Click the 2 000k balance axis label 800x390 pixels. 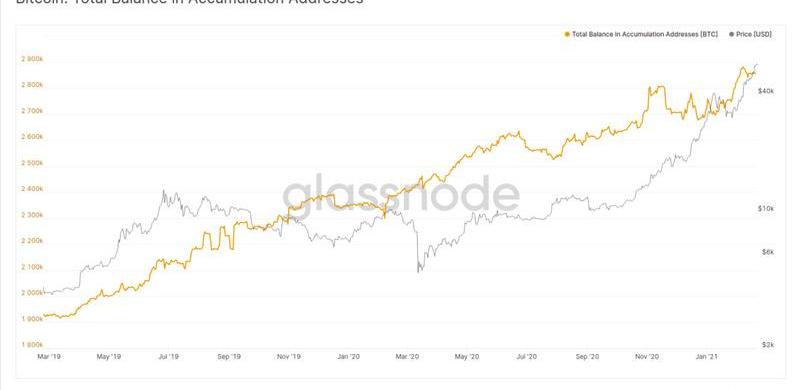(32, 293)
